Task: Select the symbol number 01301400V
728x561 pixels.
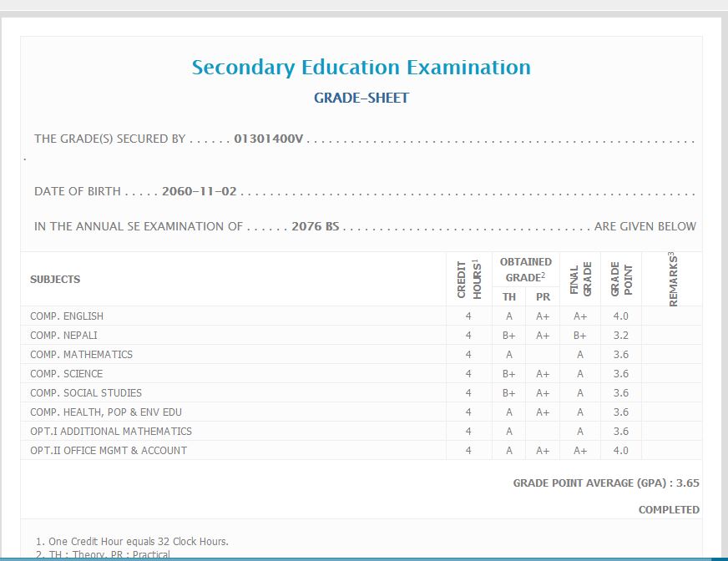Action: coord(269,139)
